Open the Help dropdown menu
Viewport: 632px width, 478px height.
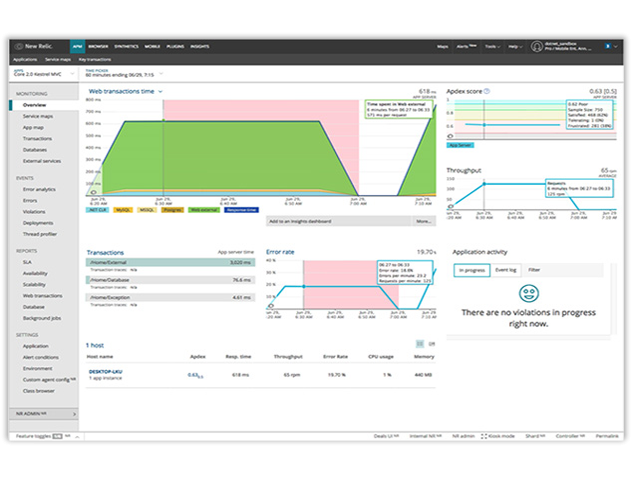click(x=515, y=46)
